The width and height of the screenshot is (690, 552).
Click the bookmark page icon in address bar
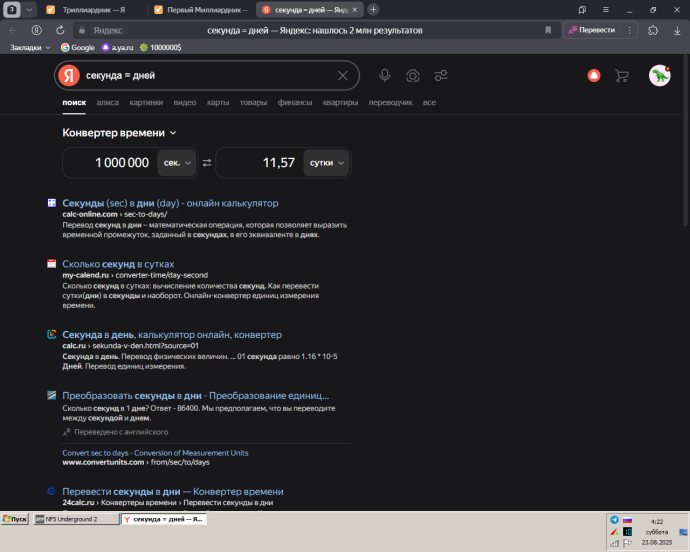point(548,30)
